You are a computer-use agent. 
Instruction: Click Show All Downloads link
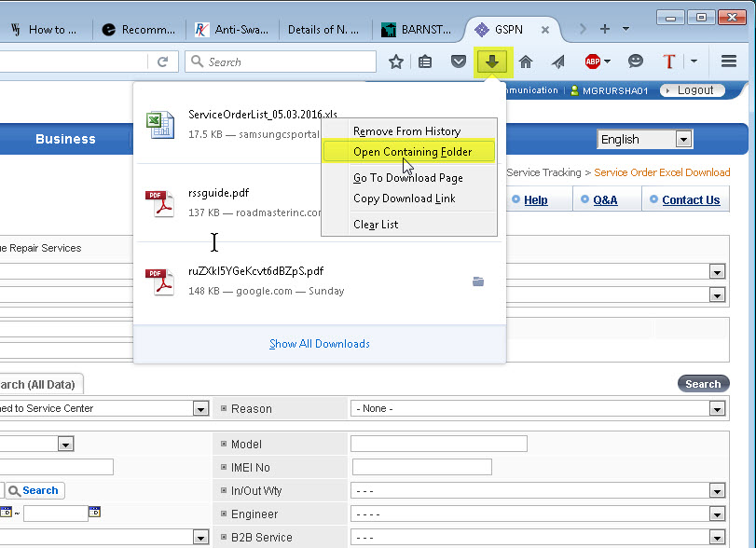[320, 344]
